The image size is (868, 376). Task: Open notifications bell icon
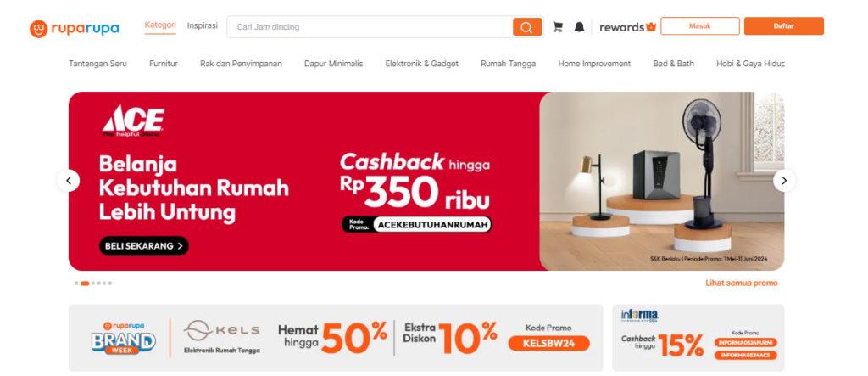tap(579, 26)
